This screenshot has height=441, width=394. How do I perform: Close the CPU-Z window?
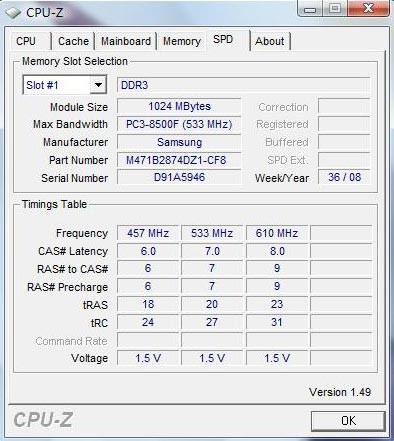coord(368,8)
